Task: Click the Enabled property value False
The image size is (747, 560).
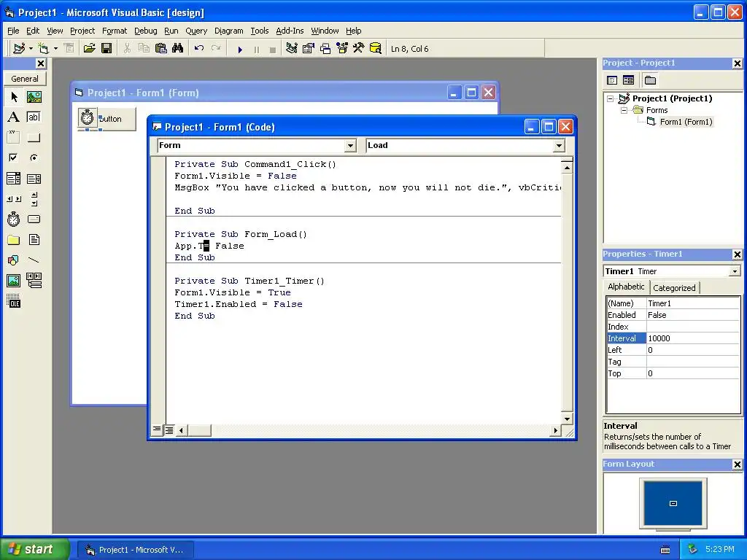Action: 693,315
